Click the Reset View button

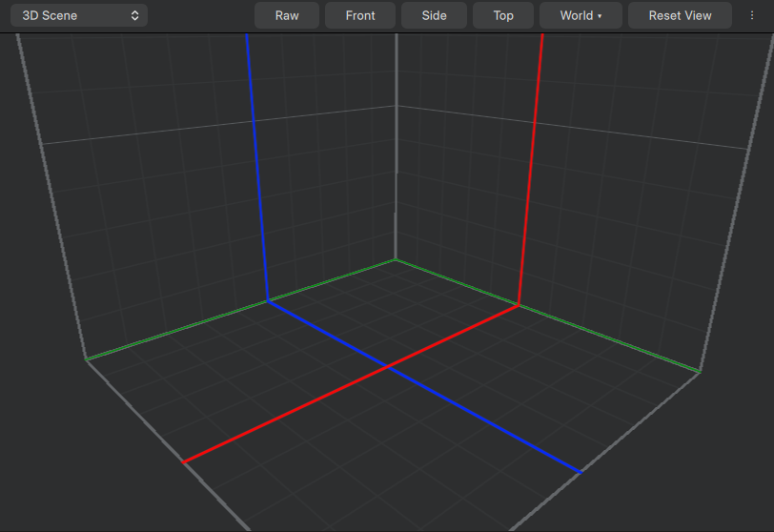(x=680, y=15)
